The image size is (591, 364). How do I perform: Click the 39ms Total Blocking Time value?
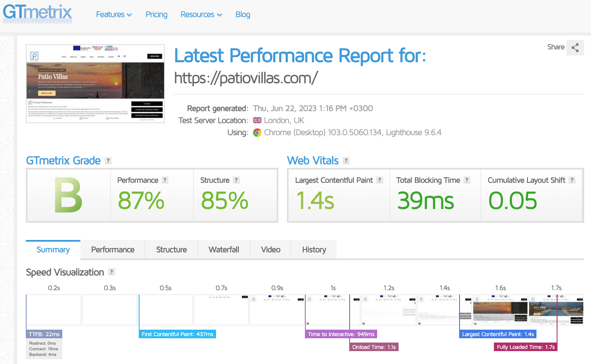point(425,200)
